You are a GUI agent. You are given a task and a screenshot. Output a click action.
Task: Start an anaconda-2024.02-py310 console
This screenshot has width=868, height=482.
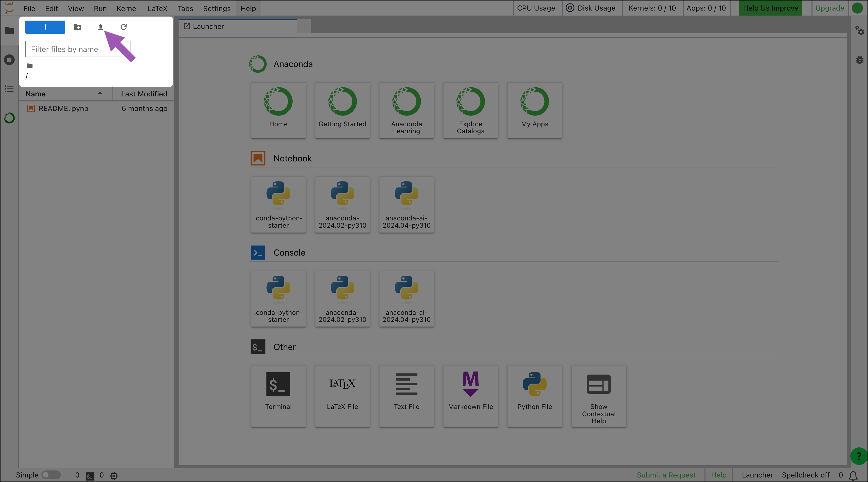(342, 299)
